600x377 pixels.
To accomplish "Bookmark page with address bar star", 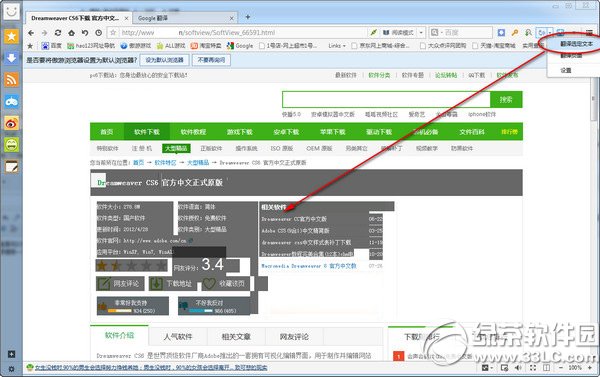I will (113, 33).
